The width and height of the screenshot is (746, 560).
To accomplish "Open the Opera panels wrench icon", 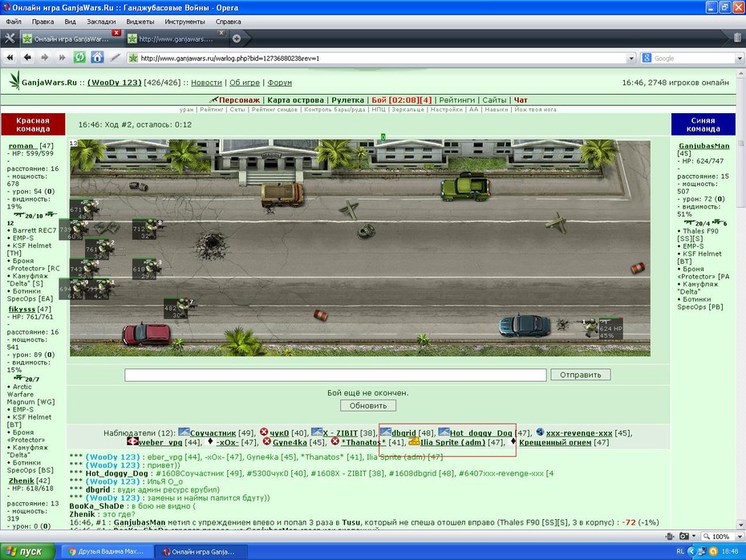I will tap(10, 39).
